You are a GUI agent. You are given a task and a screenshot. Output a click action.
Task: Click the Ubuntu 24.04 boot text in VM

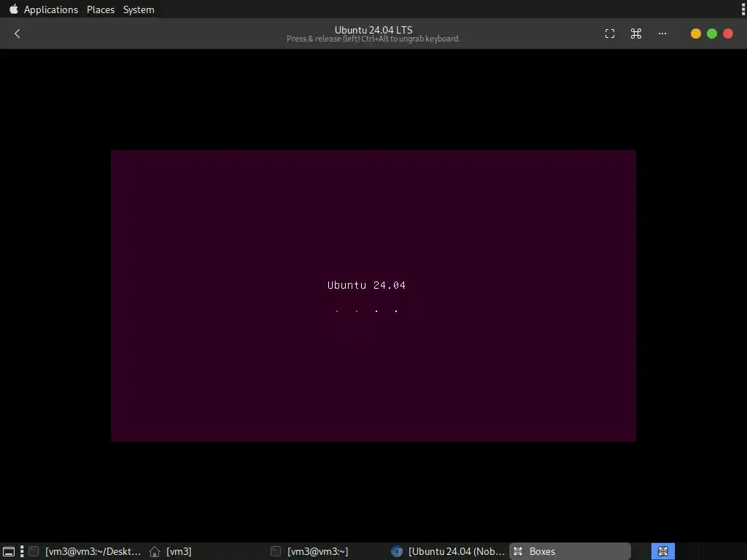click(366, 285)
